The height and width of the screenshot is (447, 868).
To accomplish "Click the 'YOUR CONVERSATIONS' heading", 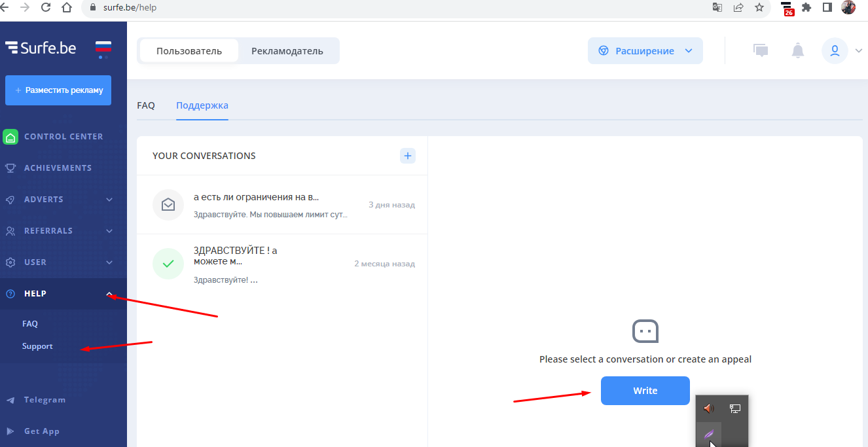I will pos(204,156).
